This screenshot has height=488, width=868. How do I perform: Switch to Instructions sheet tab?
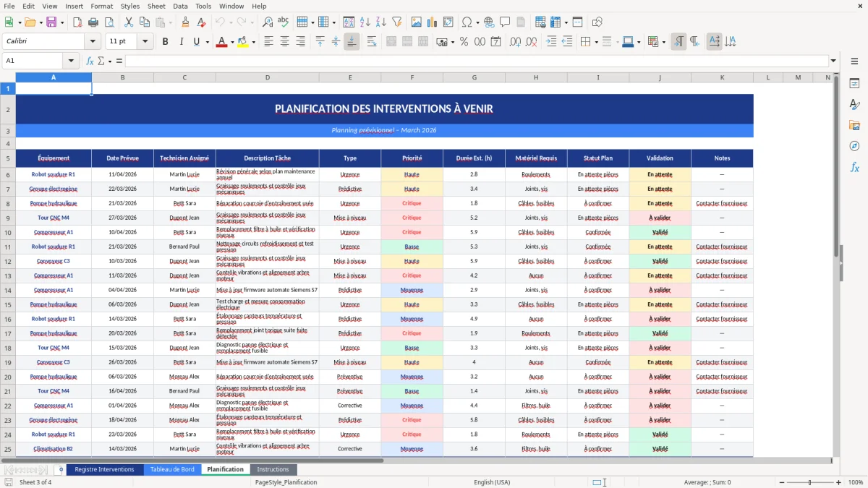273,469
